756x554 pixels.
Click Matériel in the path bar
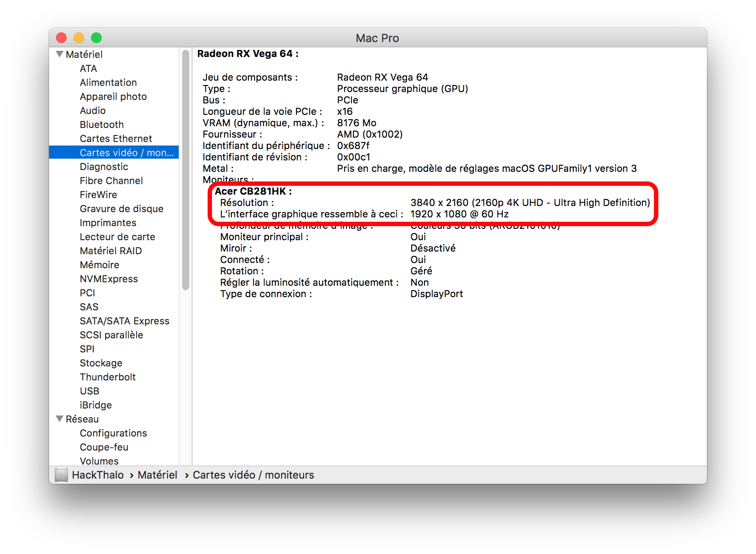click(157, 475)
